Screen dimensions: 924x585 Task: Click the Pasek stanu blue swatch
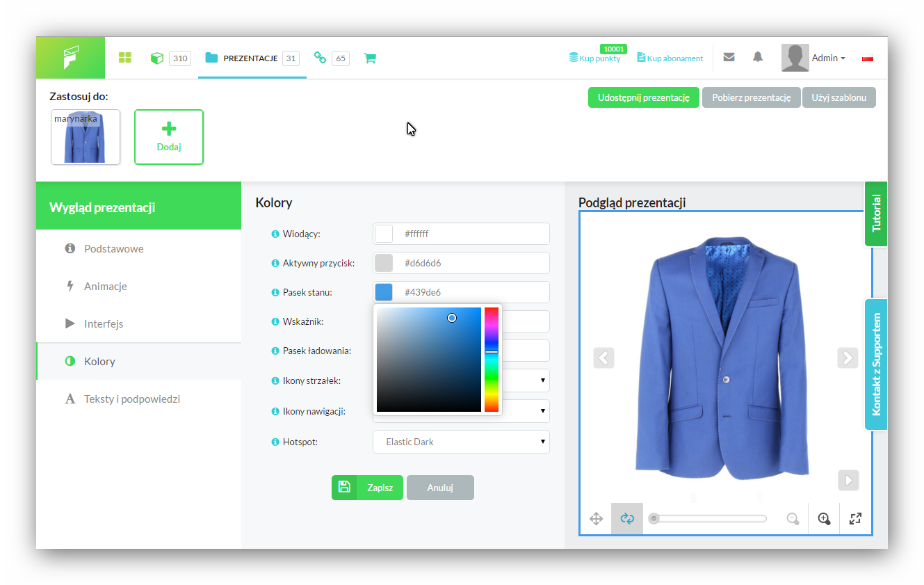point(384,292)
